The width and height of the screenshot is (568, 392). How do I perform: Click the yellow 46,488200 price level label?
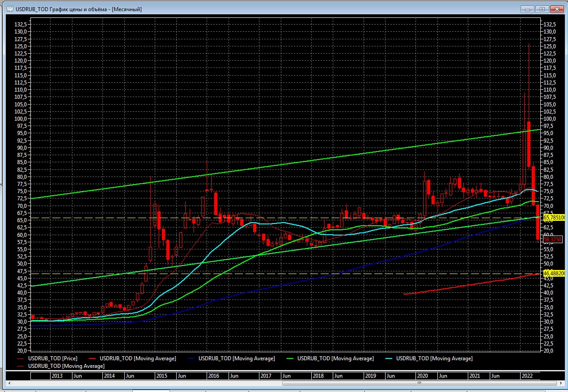[x=555, y=273]
